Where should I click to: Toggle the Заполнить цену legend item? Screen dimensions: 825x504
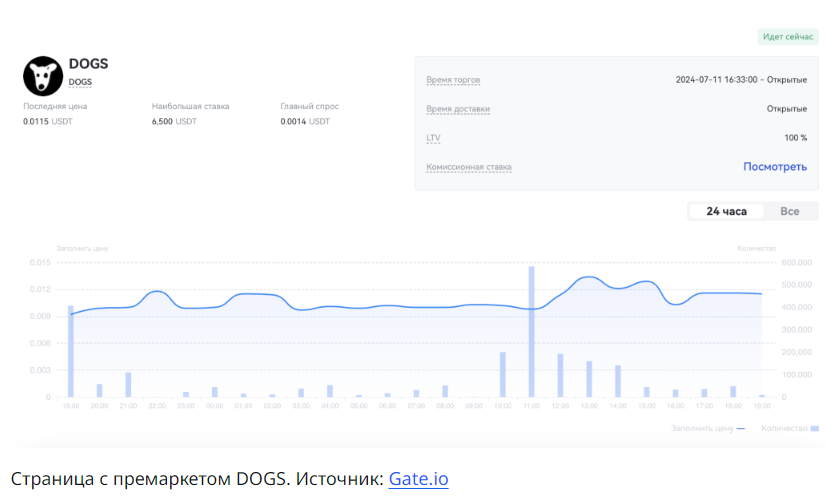click(708, 428)
